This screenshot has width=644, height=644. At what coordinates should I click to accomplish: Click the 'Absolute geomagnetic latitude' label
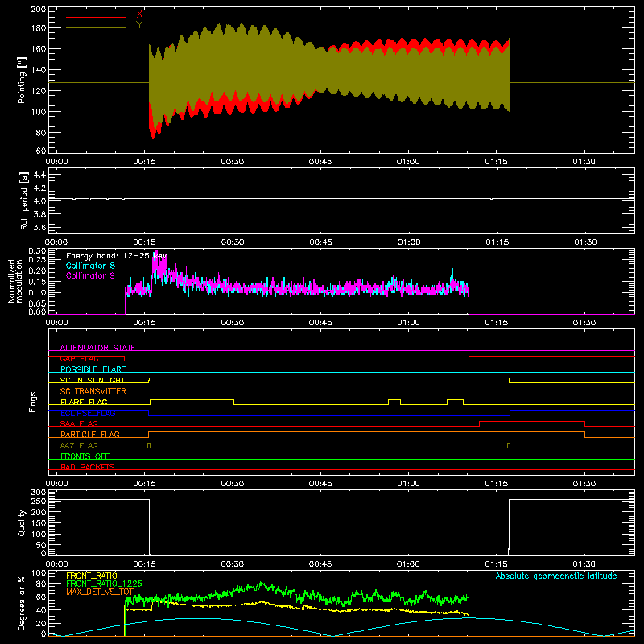tap(556, 576)
